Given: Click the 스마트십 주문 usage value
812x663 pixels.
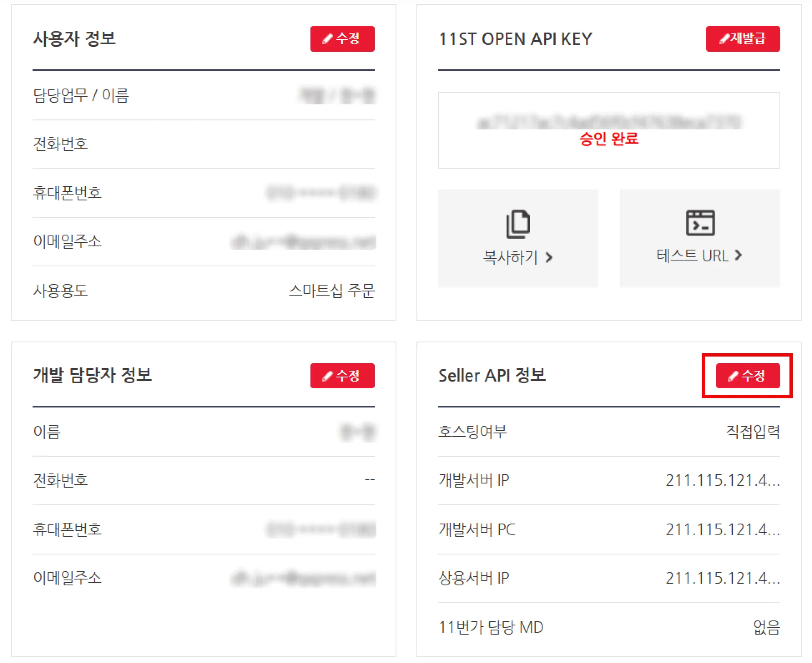Looking at the screenshot, I should (332, 291).
